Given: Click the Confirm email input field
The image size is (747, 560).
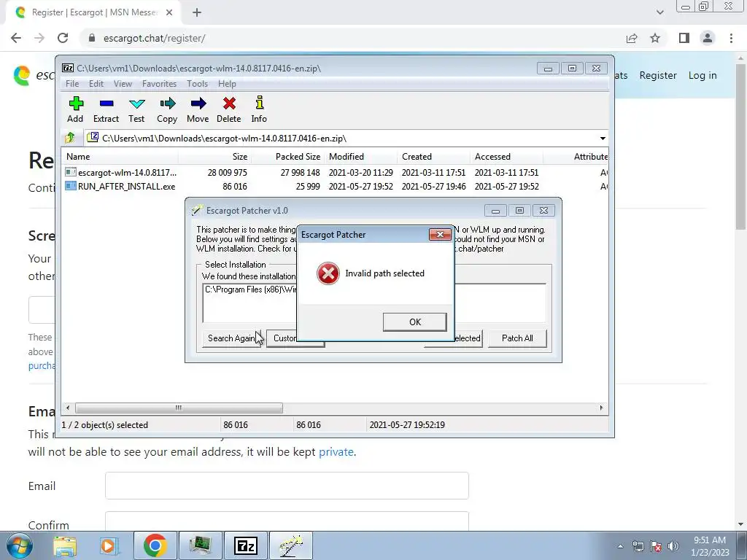Looking at the screenshot, I should 287,521.
